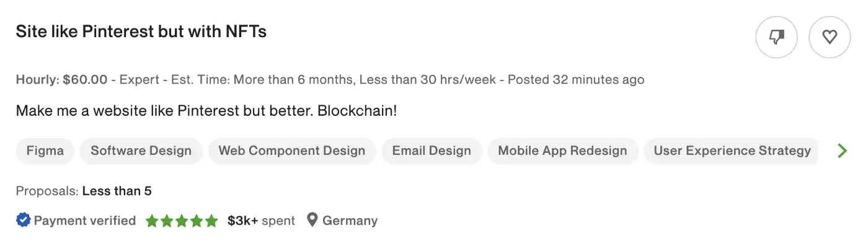Click the $3k+ spent label
868x244 pixels.
[261, 220]
